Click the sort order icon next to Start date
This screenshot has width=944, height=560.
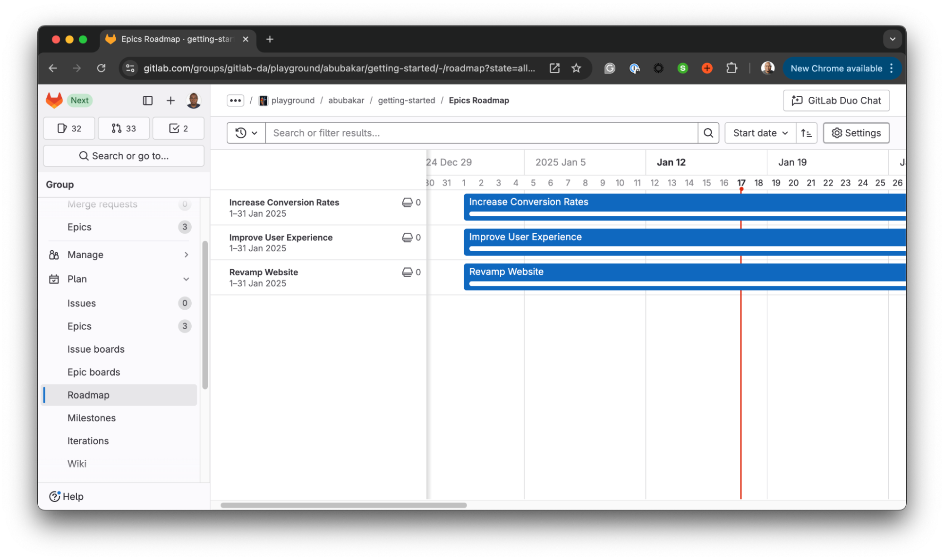coord(806,133)
